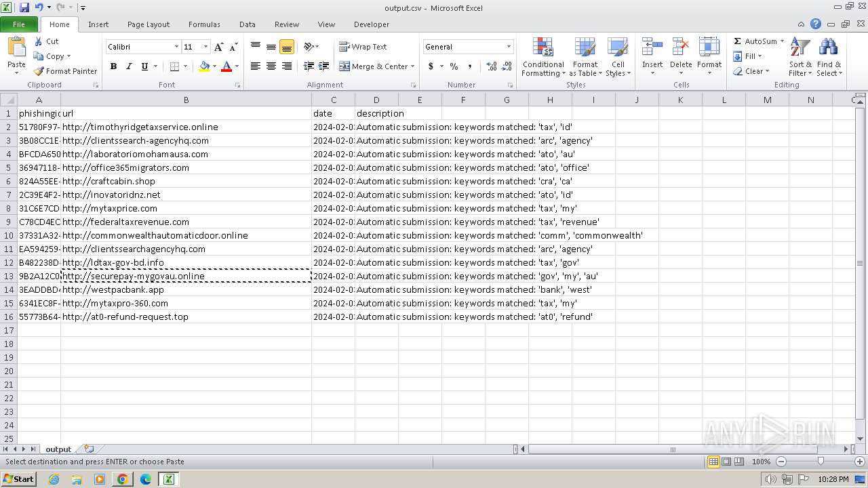Open Font dialog launcher
This screenshot has height=488, width=868.
tap(237, 85)
